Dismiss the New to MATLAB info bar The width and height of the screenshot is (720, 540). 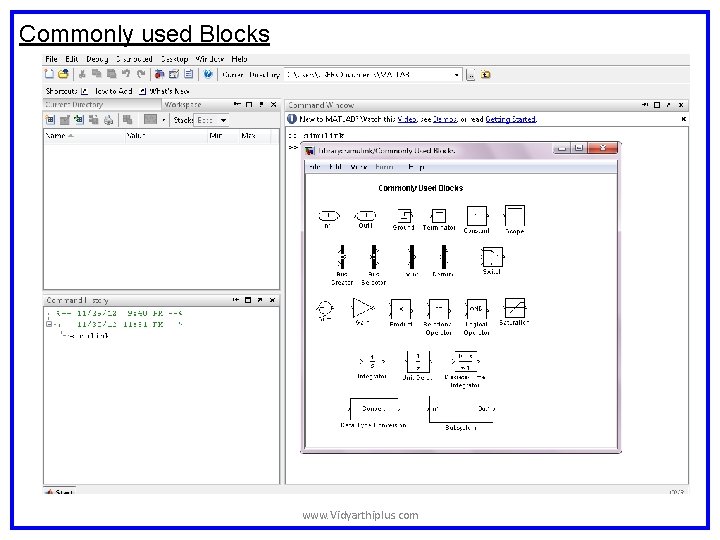click(x=683, y=119)
